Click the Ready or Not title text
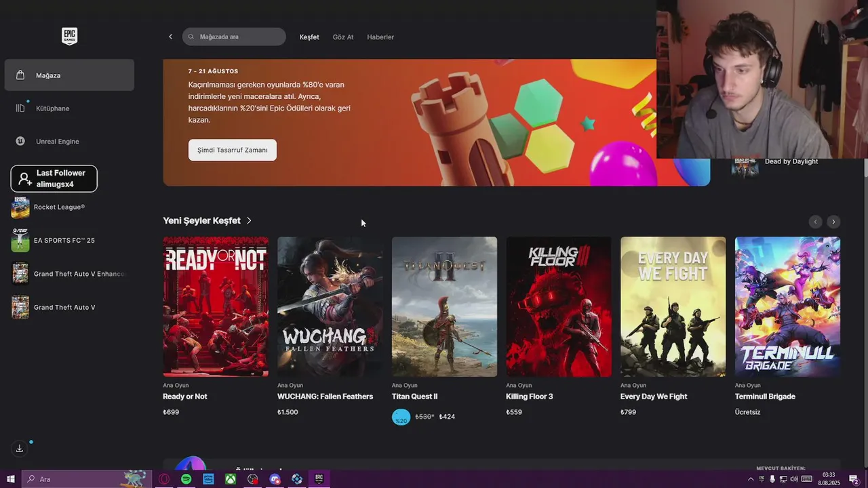868x488 pixels. coord(185,396)
